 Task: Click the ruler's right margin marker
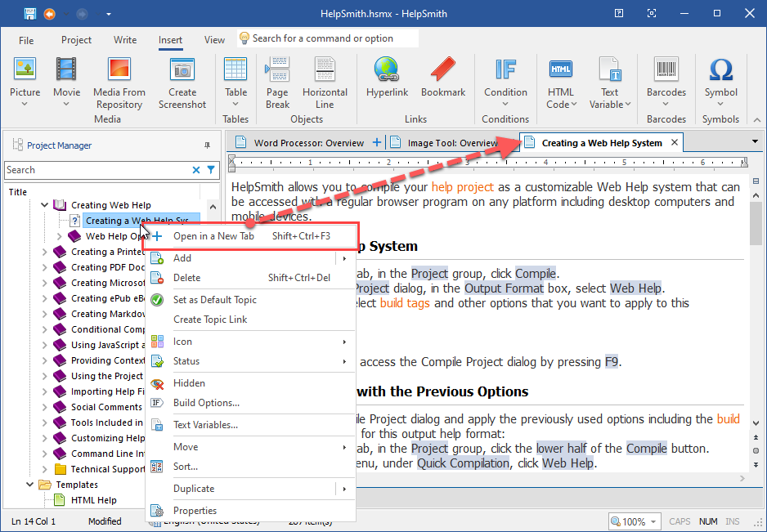pyautogui.click(x=744, y=163)
